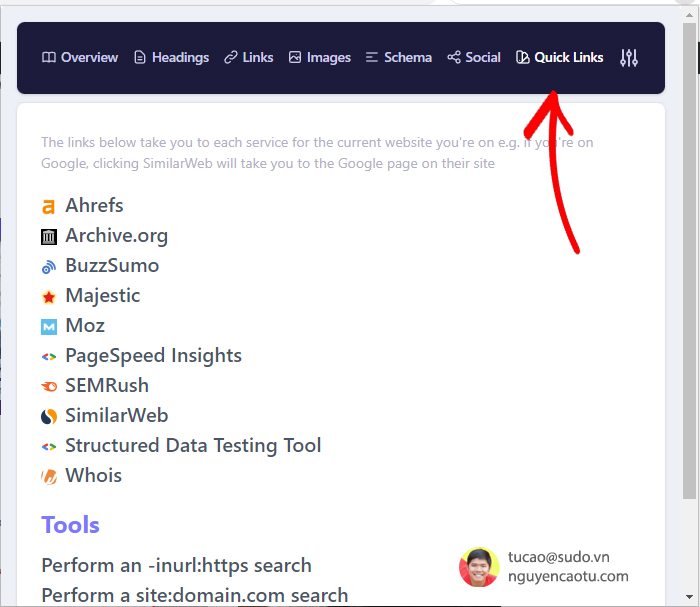
Task: Open the PageSpeed Insights link
Action: 153,356
